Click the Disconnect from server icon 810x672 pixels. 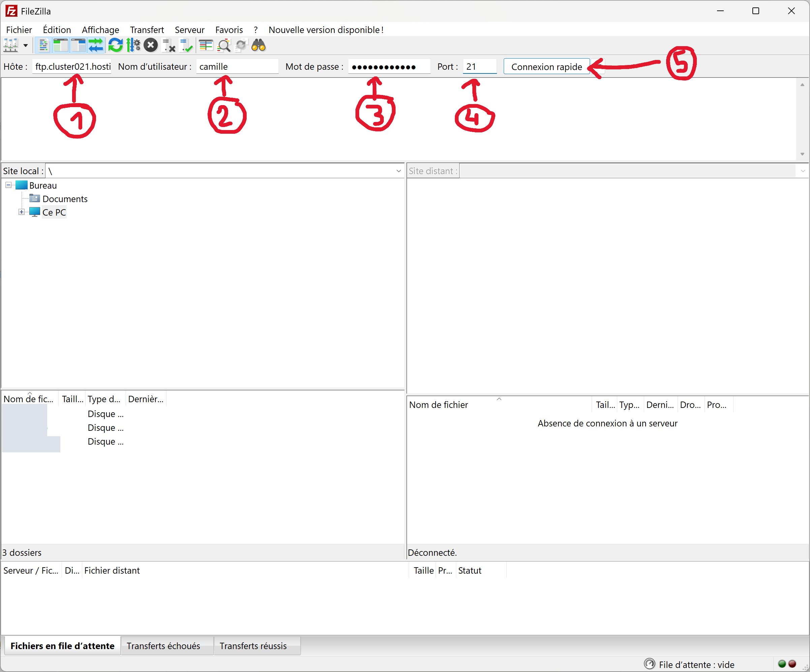(x=168, y=45)
